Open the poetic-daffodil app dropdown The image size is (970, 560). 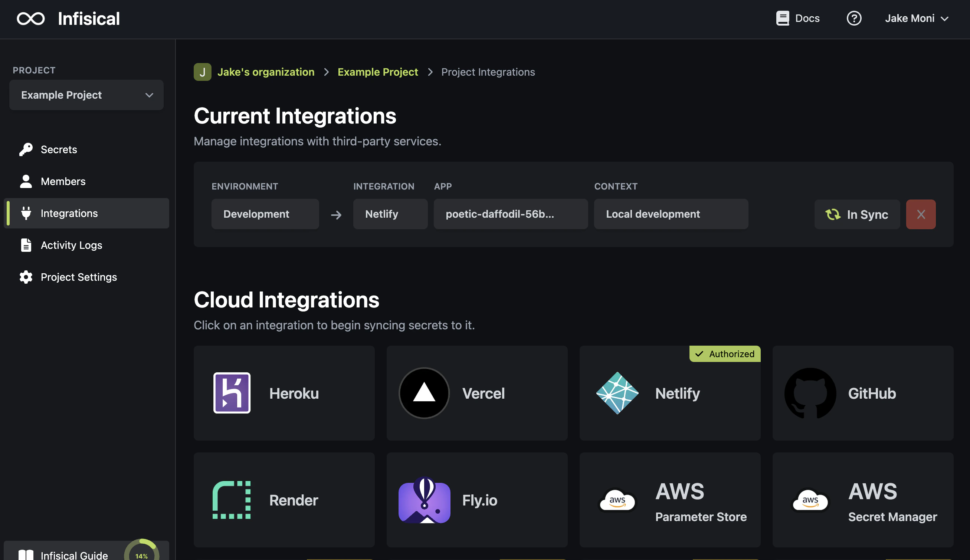click(x=510, y=214)
